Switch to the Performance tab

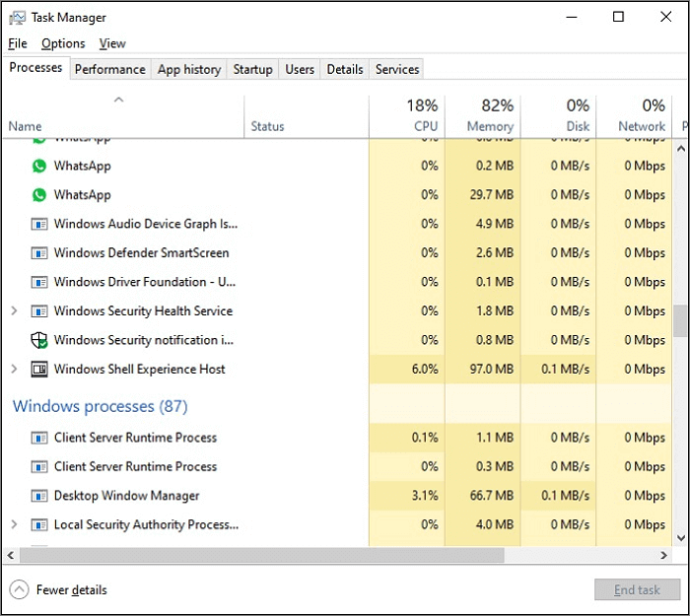109,69
